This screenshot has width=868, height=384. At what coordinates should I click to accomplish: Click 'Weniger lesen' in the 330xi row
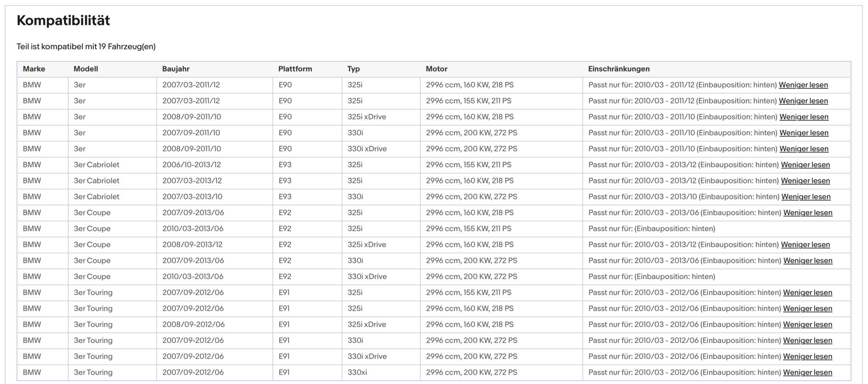click(x=807, y=373)
